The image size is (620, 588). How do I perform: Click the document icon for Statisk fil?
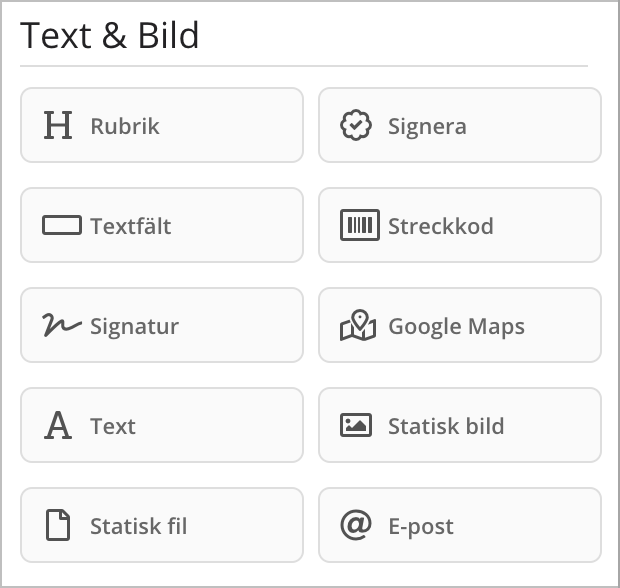pyautogui.click(x=58, y=525)
